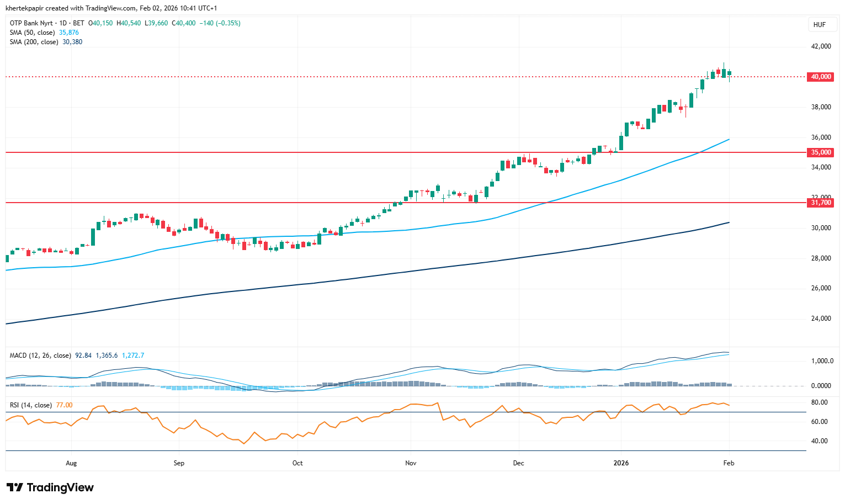Select the red 35,000 price level tag
845x504 pixels.
[821, 152]
